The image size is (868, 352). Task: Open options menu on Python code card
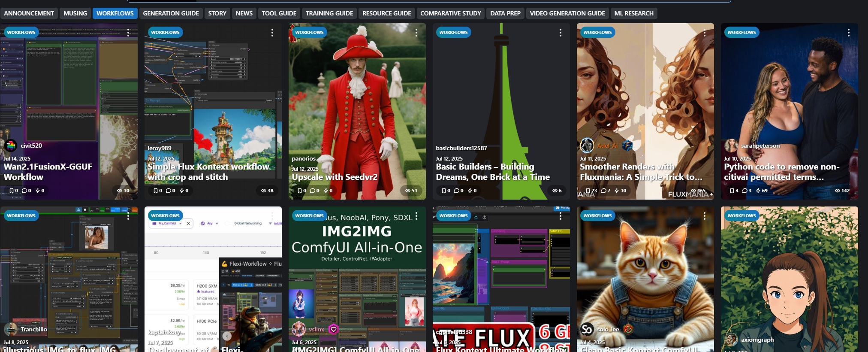point(849,33)
